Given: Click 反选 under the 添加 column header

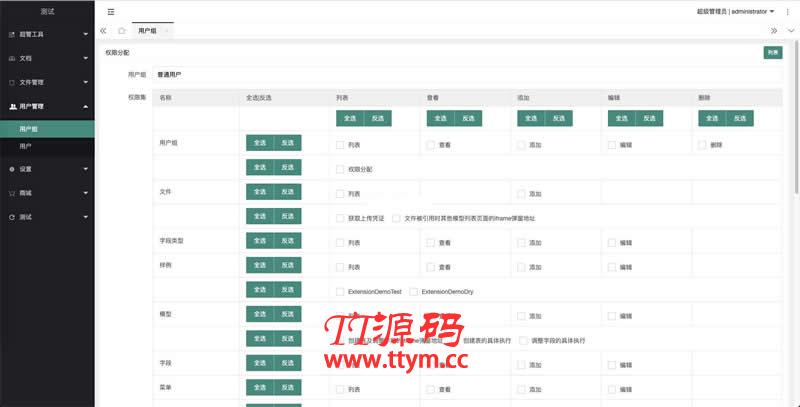Looking at the screenshot, I should click(x=559, y=118).
